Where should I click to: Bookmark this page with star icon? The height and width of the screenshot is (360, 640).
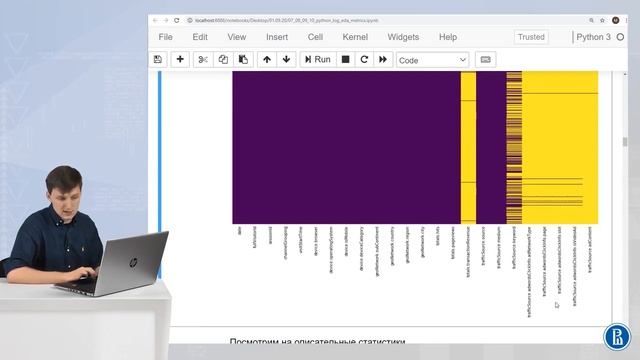(x=602, y=20)
